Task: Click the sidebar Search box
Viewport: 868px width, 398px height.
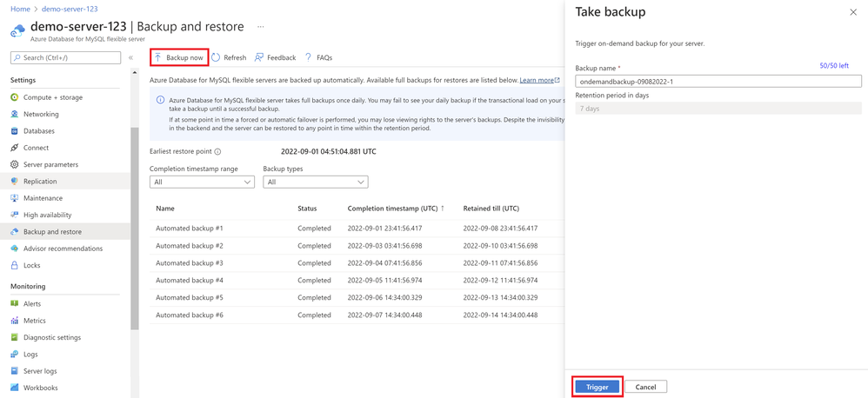Action: [x=65, y=57]
